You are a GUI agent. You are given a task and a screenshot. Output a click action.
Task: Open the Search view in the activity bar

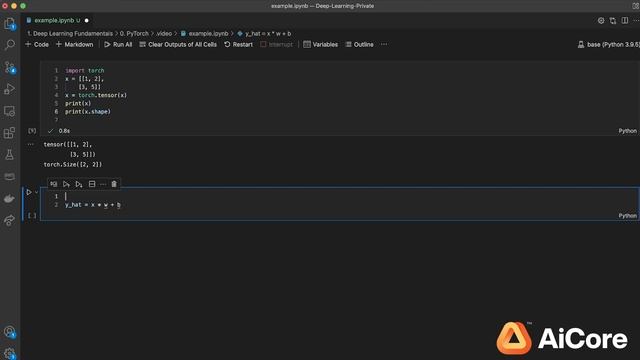pyautogui.click(x=9, y=44)
